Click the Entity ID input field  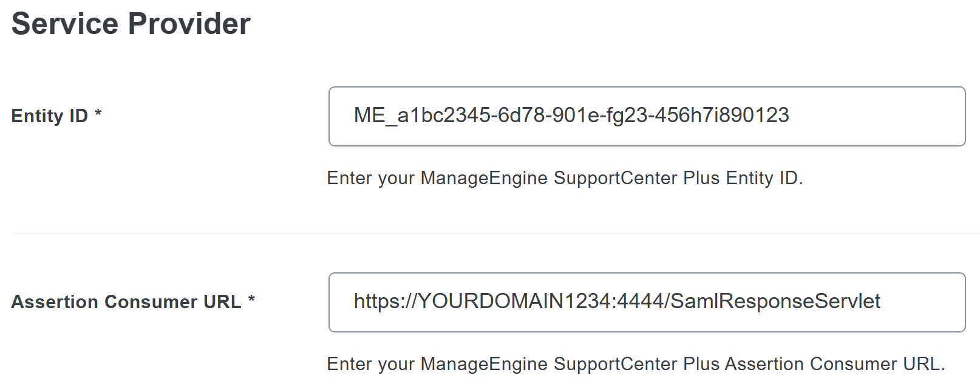coord(647,117)
